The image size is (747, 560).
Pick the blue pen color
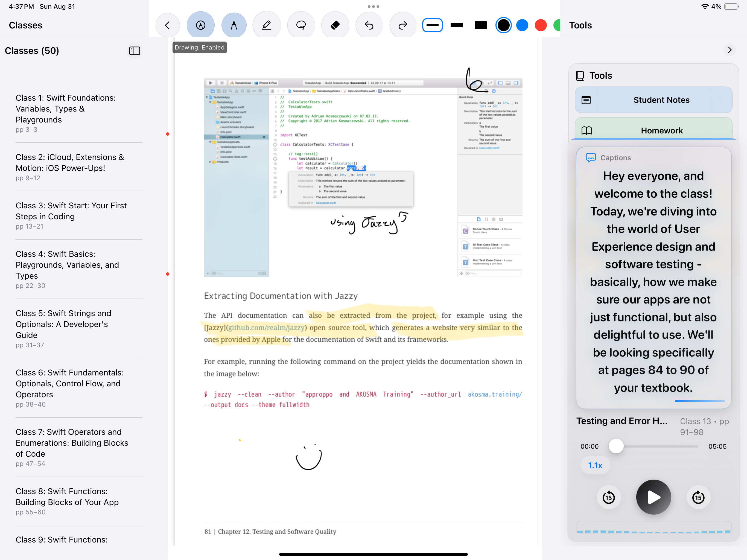pyautogui.click(x=522, y=25)
